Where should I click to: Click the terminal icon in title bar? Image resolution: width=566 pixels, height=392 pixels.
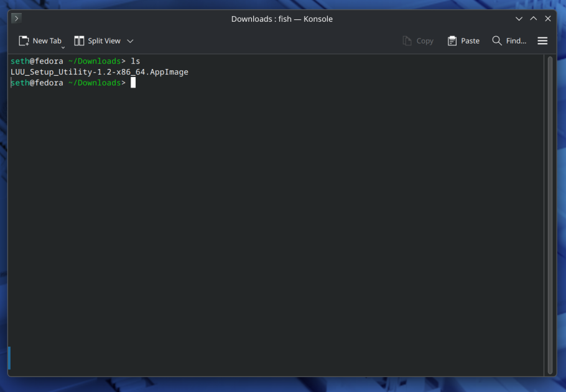[17, 19]
